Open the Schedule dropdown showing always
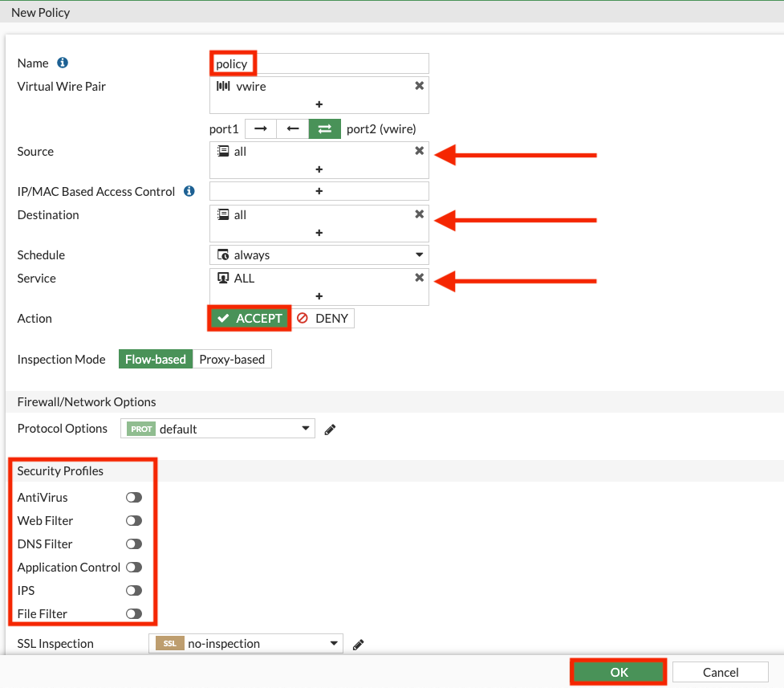This screenshot has width=784, height=688. click(319, 254)
